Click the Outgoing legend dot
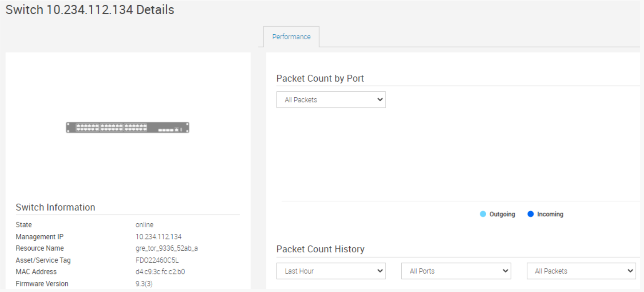The width and height of the screenshot is (644, 292). pos(484,214)
